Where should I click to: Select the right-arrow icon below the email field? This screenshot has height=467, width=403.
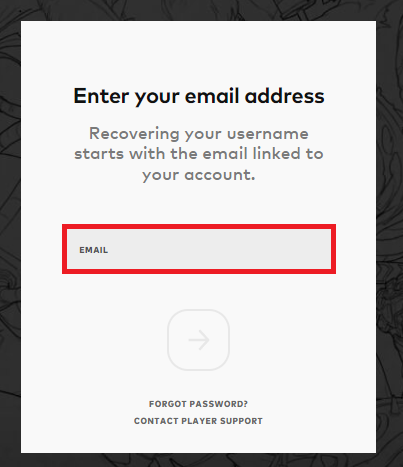pos(199,340)
